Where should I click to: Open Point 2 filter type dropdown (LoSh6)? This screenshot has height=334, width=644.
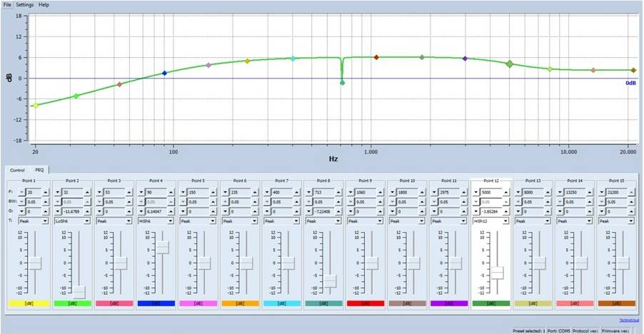tap(88, 221)
